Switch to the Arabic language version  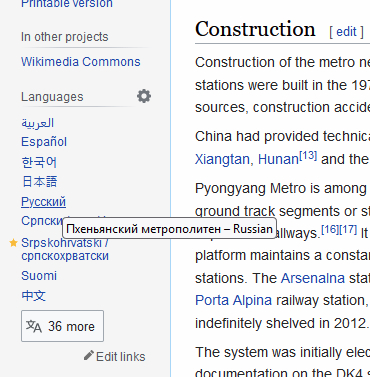[x=37, y=123]
